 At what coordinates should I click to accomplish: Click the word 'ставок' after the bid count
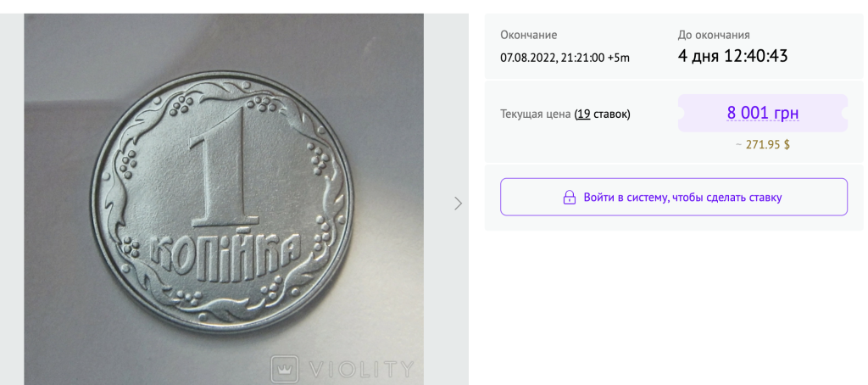click(612, 114)
